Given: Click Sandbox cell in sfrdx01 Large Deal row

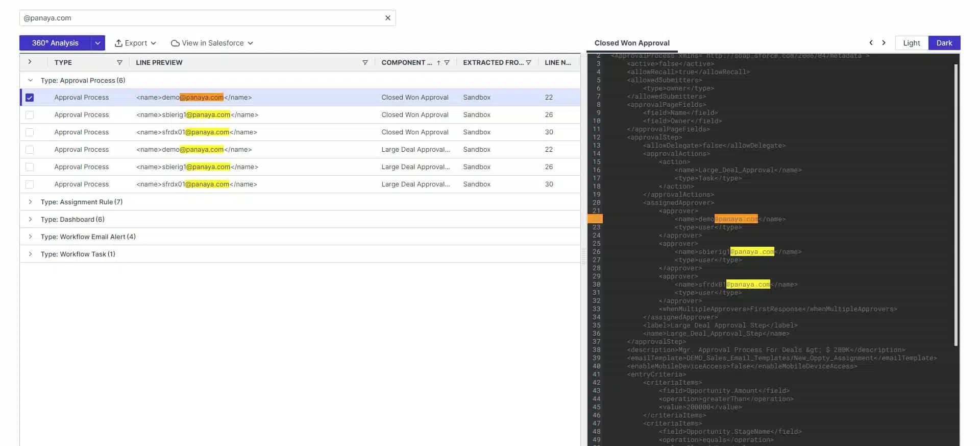Looking at the screenshot, I should coord(477,184).
